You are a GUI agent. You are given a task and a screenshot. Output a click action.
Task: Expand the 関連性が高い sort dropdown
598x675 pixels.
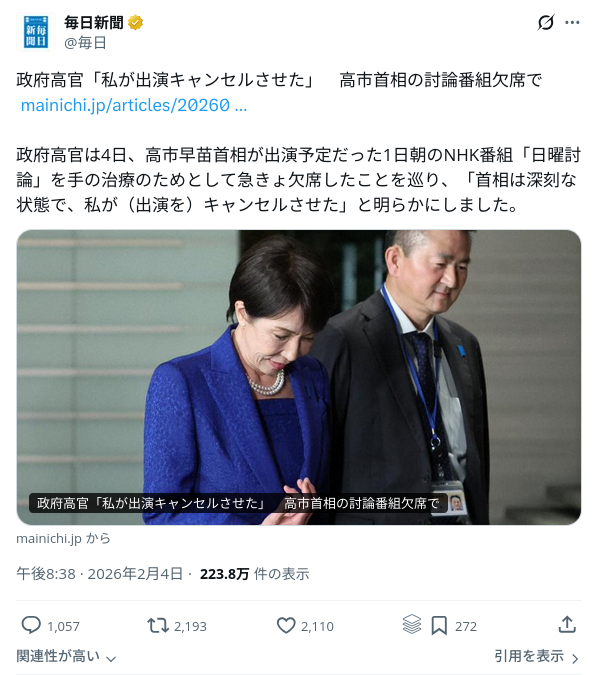point(66,656)
